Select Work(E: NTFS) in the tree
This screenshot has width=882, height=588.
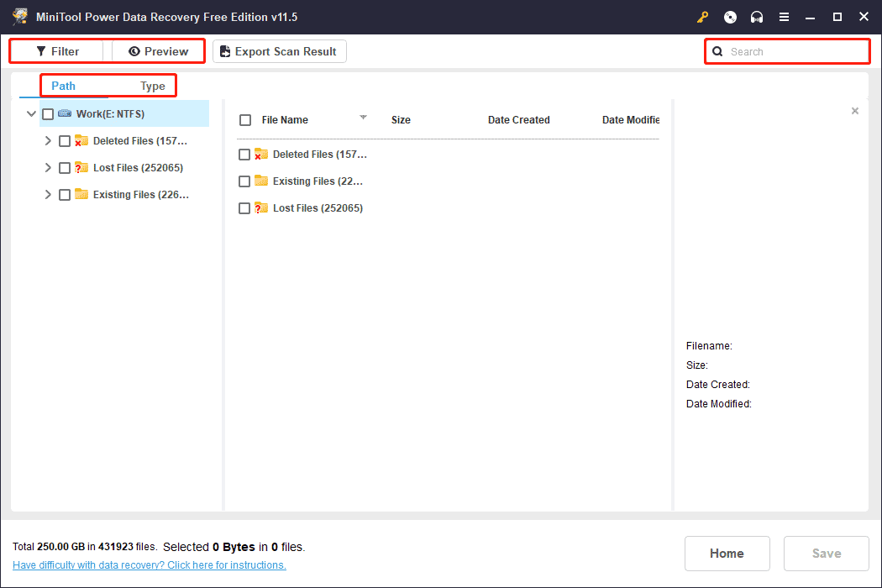coord(123,113)
